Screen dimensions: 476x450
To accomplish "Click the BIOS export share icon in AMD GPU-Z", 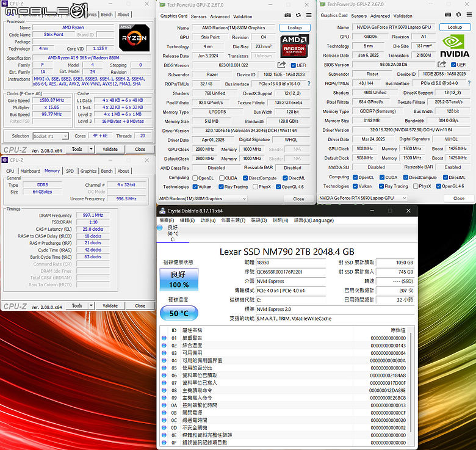I will tap(281, 65).
